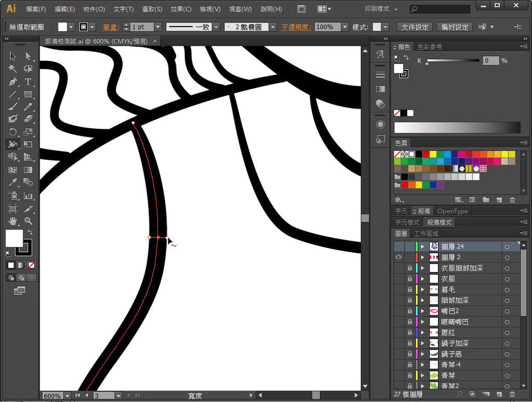Unlock the 衣服 layer
The width and height of the screenshot is (532, 402).
pos(409,279)
